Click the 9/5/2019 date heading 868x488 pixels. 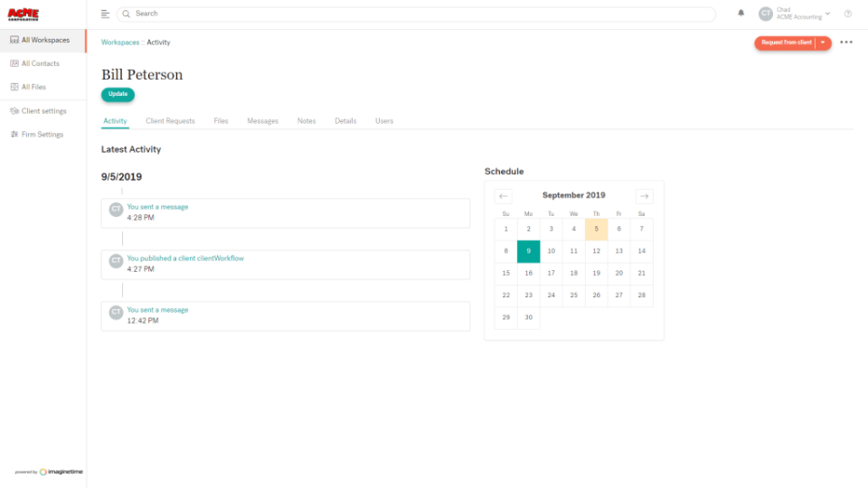[x=121, y=177]
